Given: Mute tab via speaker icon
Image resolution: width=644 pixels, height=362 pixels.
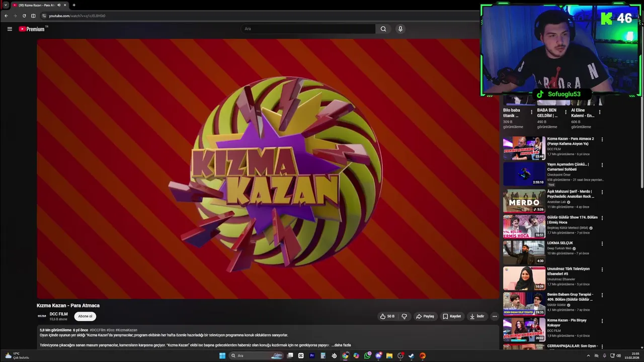Looking at the screenshot, I should [x=59, y=5].
